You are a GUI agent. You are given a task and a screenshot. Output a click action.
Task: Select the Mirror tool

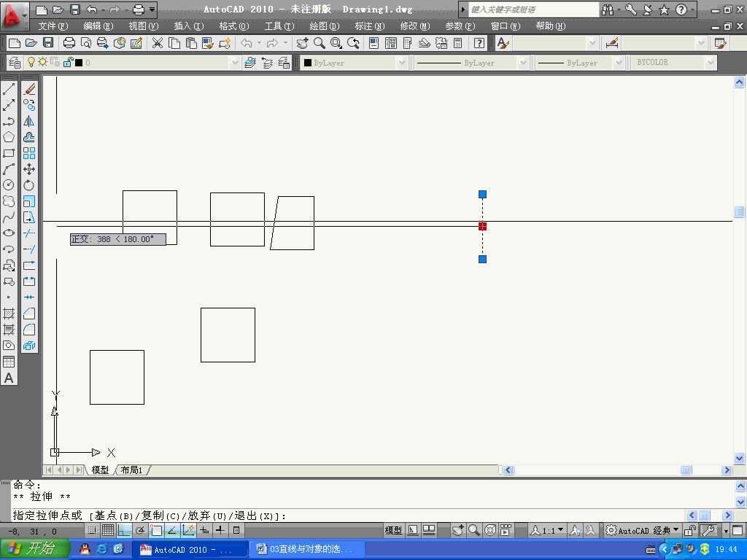29,121
